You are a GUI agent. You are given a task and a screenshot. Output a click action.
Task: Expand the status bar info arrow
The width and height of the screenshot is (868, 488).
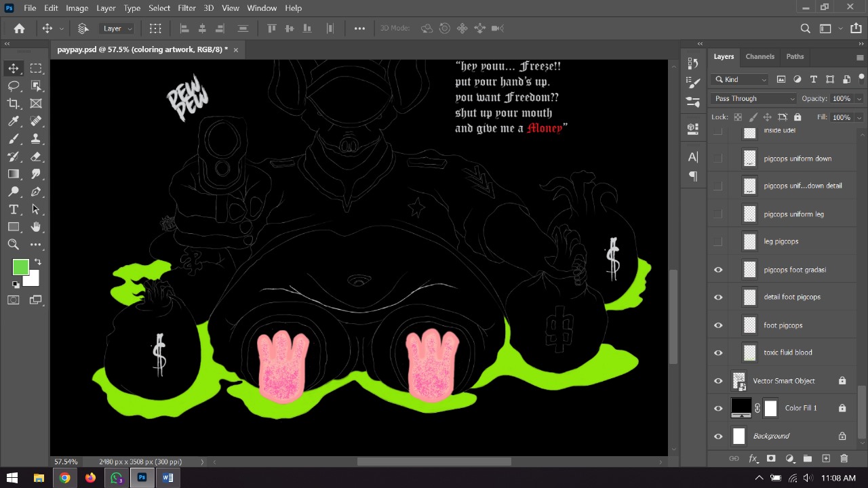pyautogui.click(x=202, y=462)
